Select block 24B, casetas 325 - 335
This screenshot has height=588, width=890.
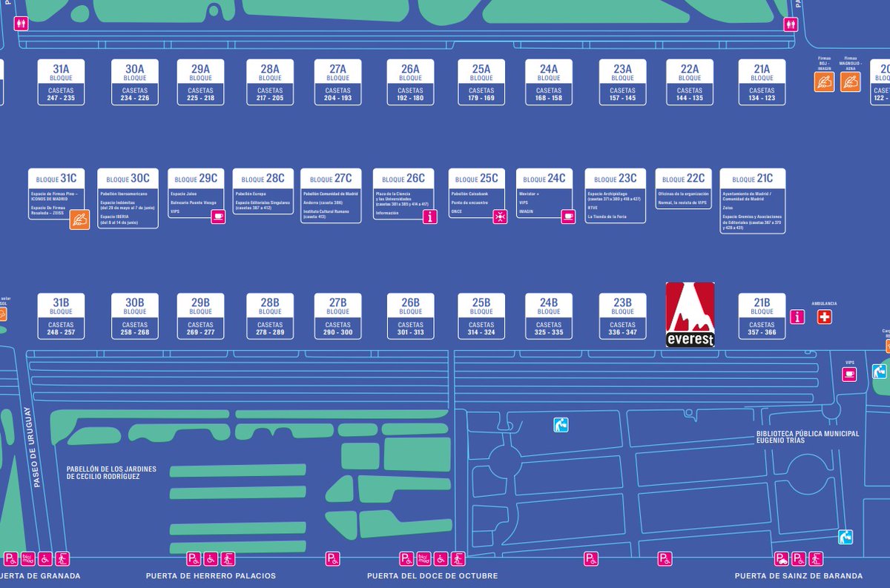coord(549,317)
